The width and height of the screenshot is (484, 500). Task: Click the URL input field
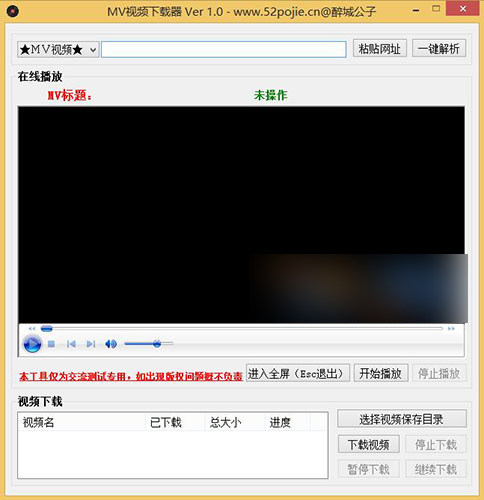pyautogui.click(x=224, y=49)
